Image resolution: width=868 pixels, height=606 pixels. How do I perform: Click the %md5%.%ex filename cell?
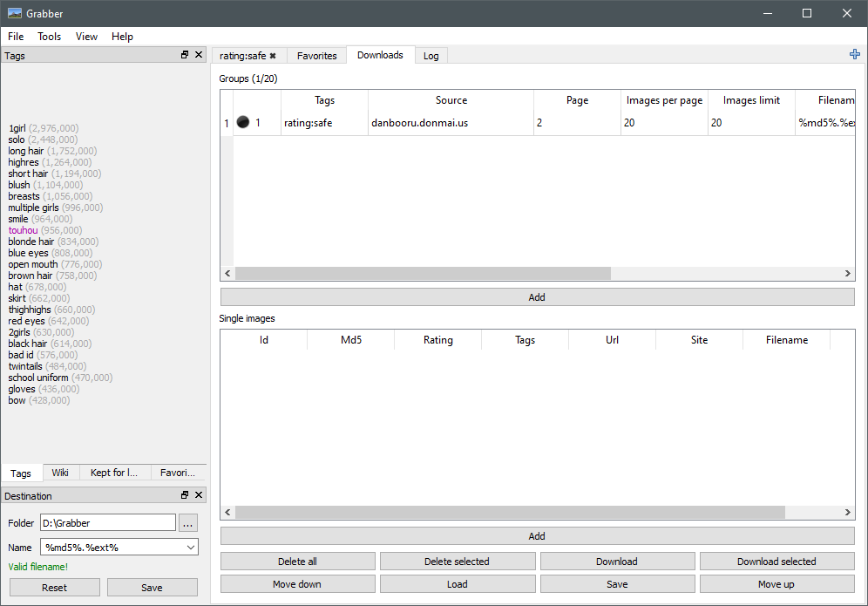(825, 122)
